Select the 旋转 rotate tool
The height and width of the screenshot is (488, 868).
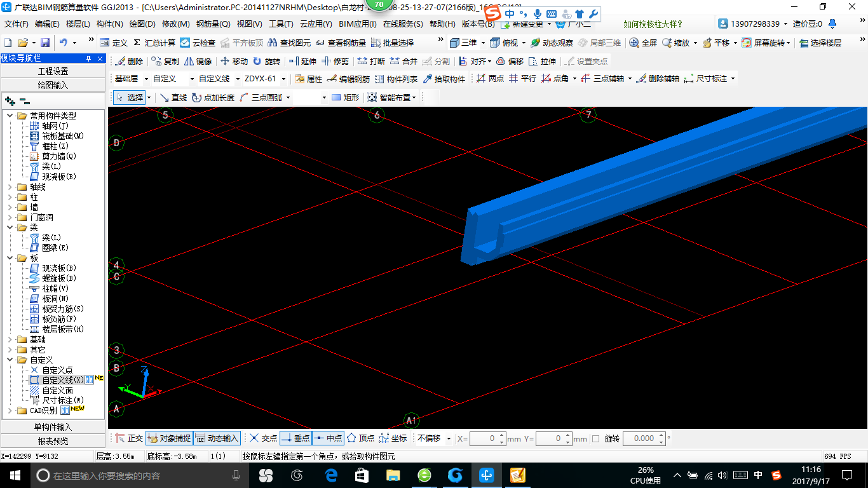266,61
